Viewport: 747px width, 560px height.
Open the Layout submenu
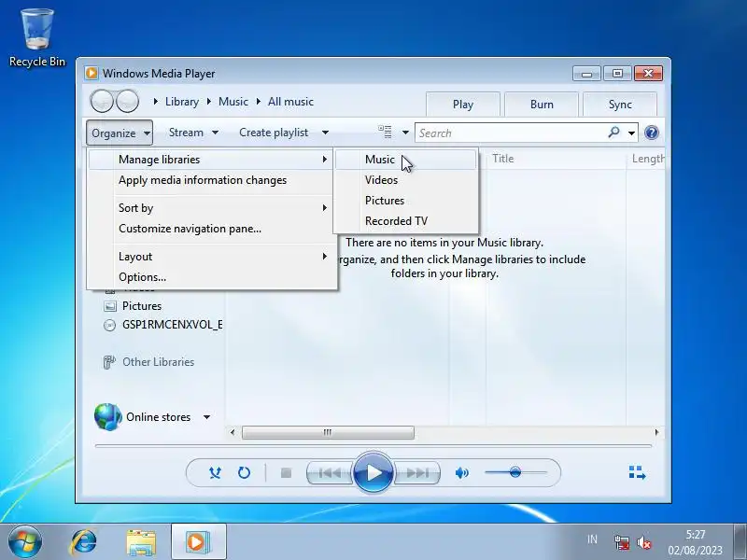click(212, 256)
